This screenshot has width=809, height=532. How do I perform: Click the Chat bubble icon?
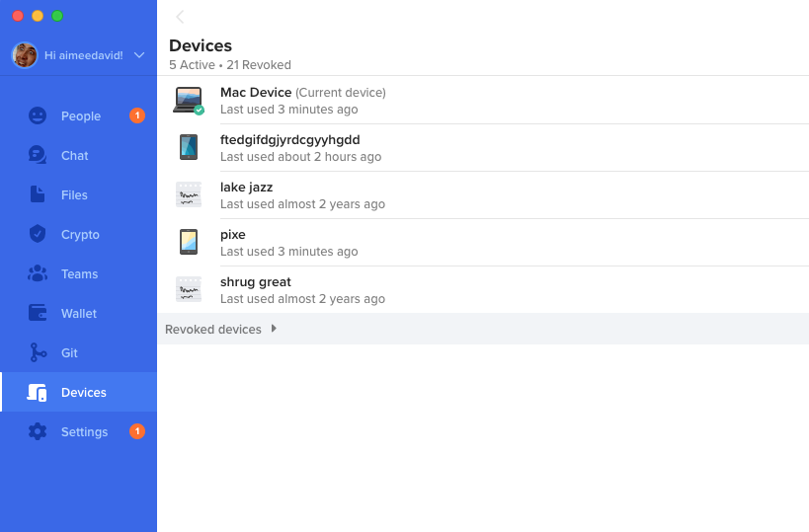pos(38,155)
